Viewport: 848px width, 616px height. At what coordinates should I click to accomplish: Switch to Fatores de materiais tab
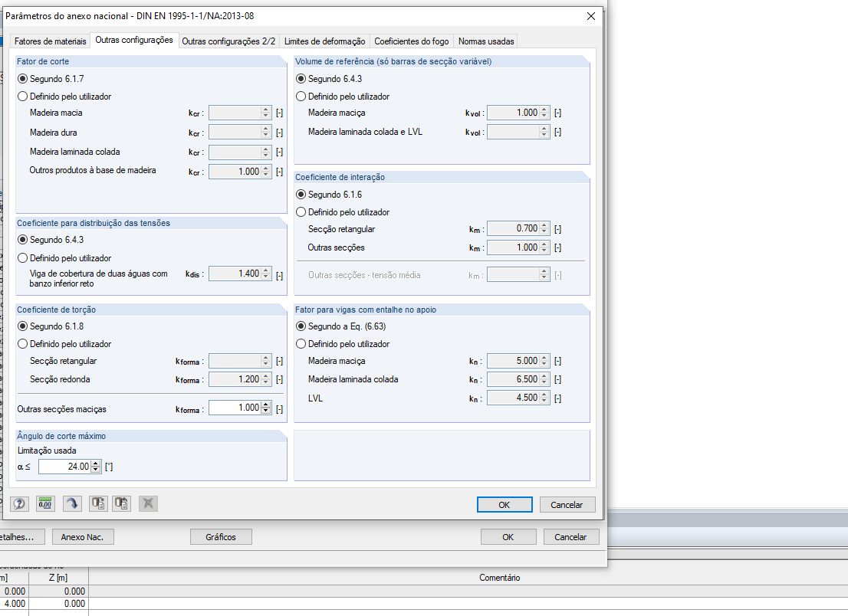51,41
